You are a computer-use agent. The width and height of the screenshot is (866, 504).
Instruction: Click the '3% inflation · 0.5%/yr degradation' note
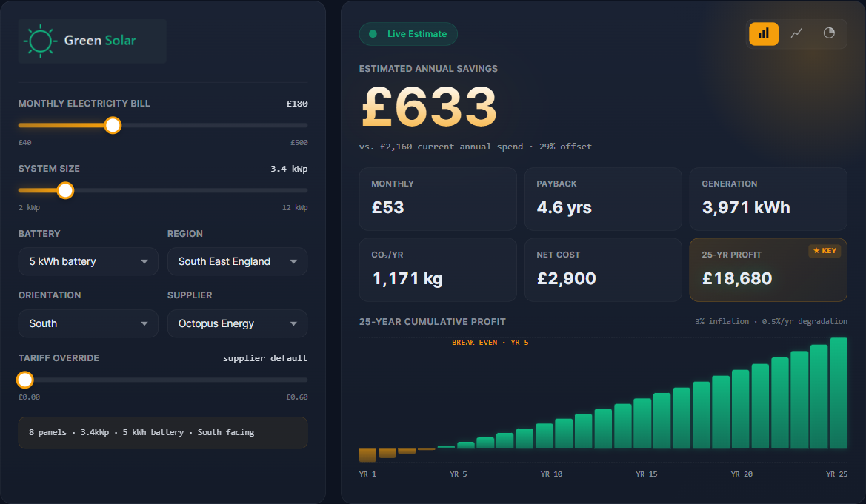(771, 321)
